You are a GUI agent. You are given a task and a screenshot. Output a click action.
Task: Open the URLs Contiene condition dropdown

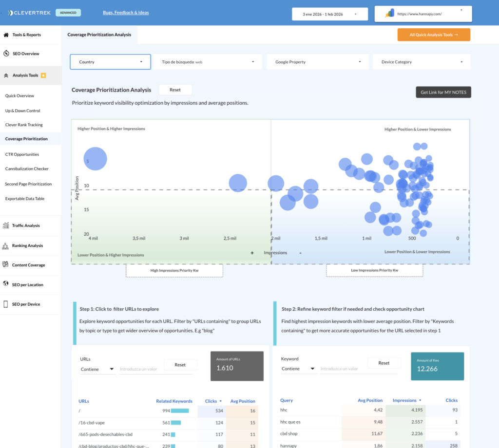97,369
